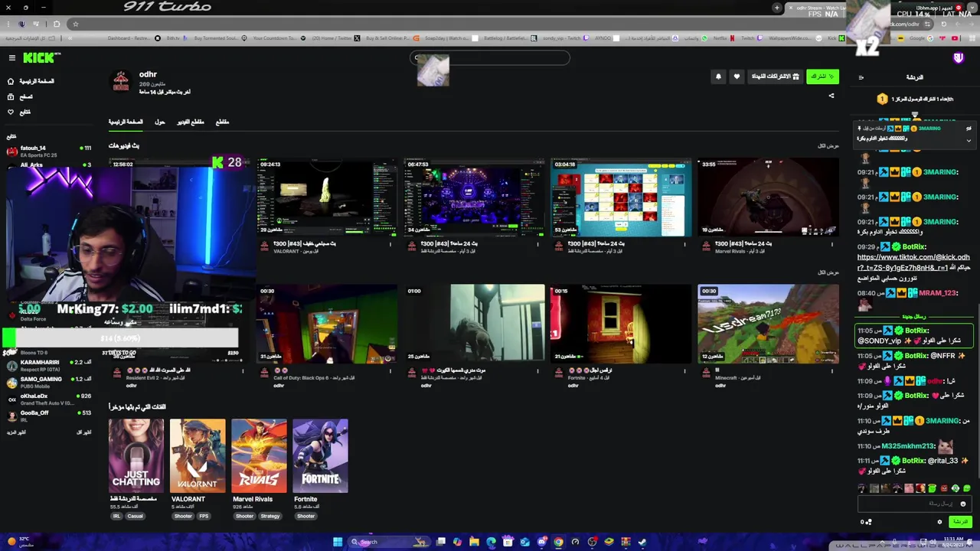This screenshot has height=551, width=980.
Task: Click M325mkhm213 username in chat
Action: pos(908,446)
